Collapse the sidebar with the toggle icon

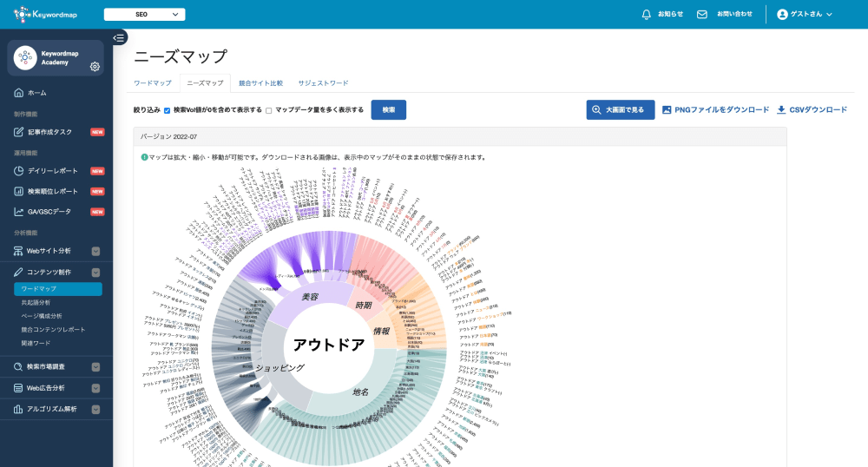pos(118,37)
